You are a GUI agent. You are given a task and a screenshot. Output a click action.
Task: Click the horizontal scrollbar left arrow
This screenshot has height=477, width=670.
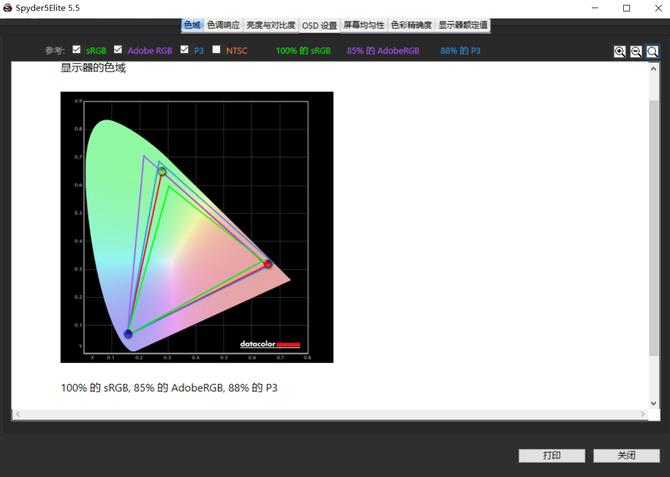click(17, 414)
